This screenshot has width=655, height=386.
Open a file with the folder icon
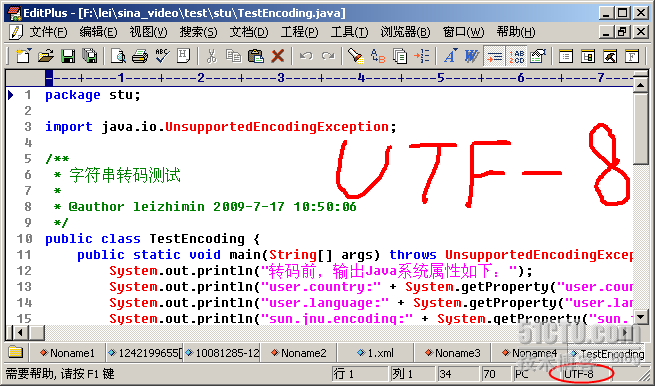point(46,56)
